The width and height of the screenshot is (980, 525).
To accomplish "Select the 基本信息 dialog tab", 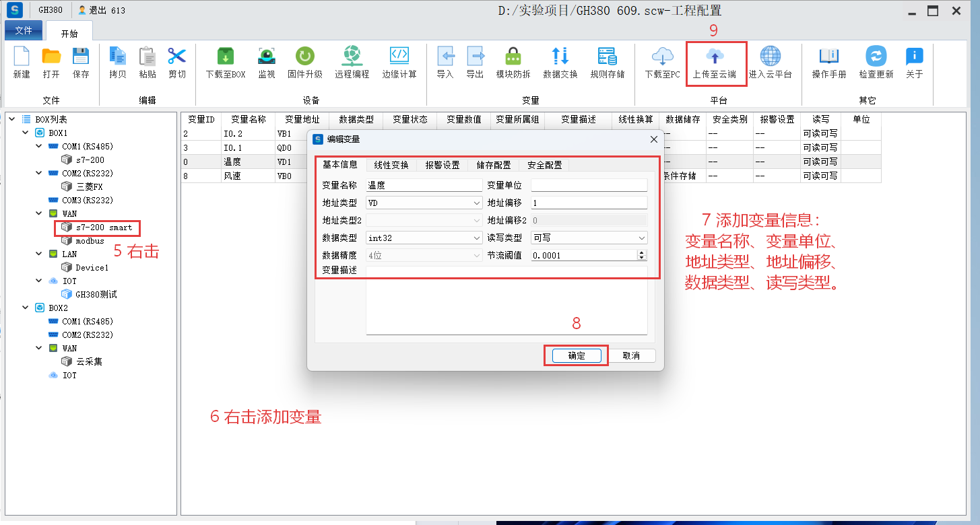I will 340,165.
